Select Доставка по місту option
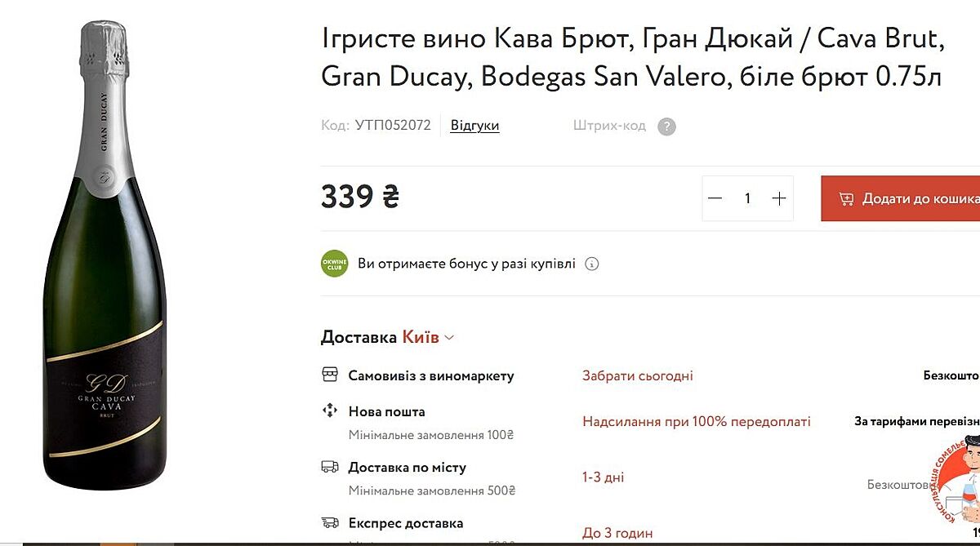980x546 pixels. coord(407,468)
